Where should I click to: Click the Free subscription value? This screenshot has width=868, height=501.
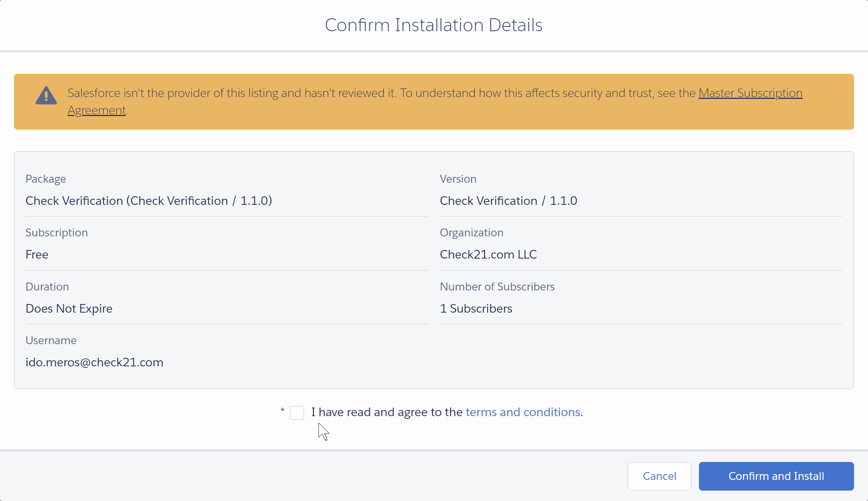[37, 255]
